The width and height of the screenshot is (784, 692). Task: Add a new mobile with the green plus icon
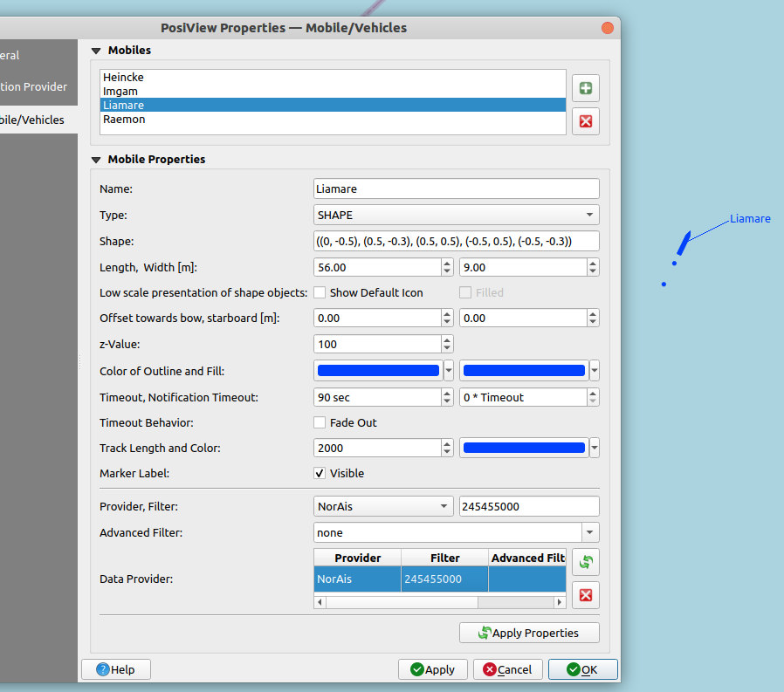point(585,88)
